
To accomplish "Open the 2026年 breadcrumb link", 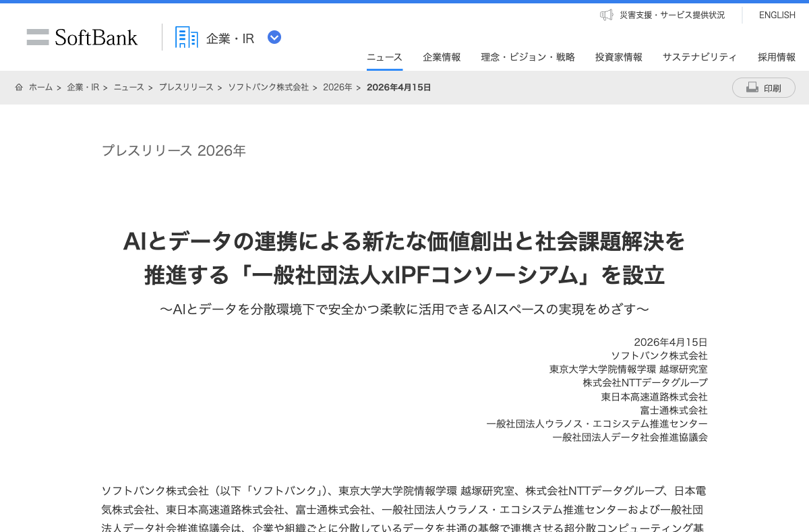I will [x=336, y=87].
